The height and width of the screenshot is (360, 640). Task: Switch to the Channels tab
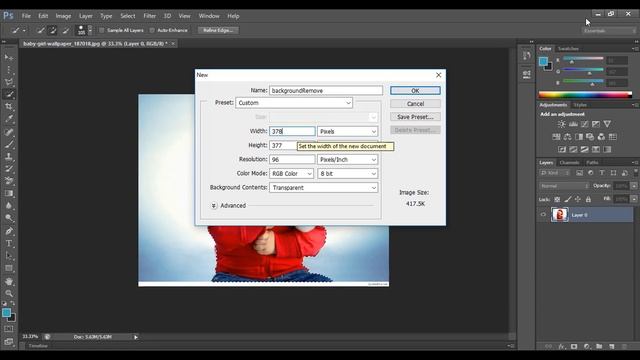point(569,162)
